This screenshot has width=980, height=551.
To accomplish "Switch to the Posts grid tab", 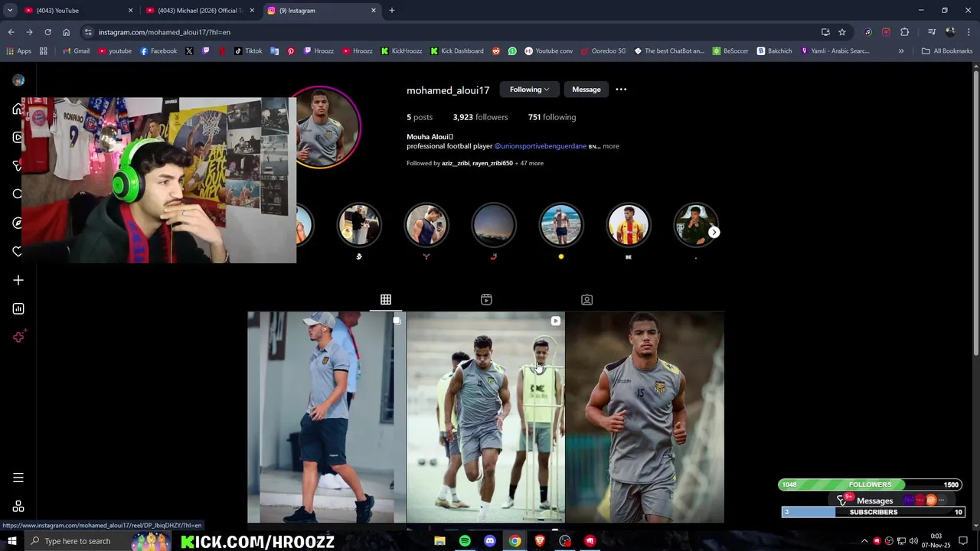I will click(386, 299).
